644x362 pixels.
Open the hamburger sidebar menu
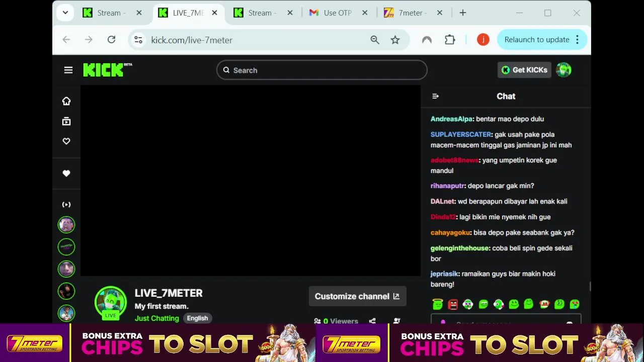[68, 70]
